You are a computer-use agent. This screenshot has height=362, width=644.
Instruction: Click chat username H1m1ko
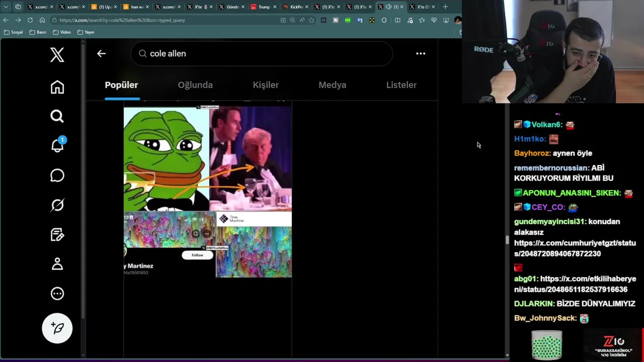[x=530, y=139]
